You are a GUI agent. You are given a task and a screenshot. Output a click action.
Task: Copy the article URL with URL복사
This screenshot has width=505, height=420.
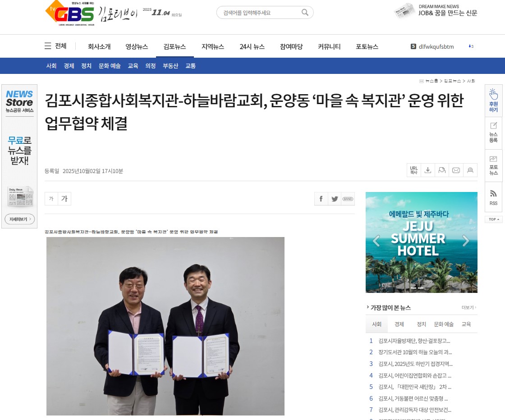pos(413,170)
